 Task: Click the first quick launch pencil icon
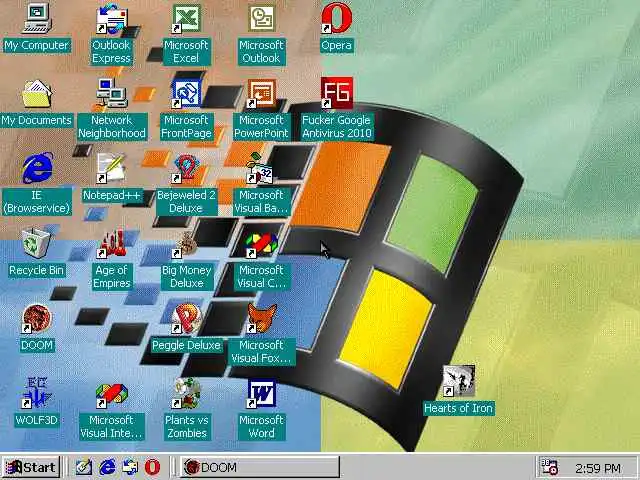pos(84,467)
